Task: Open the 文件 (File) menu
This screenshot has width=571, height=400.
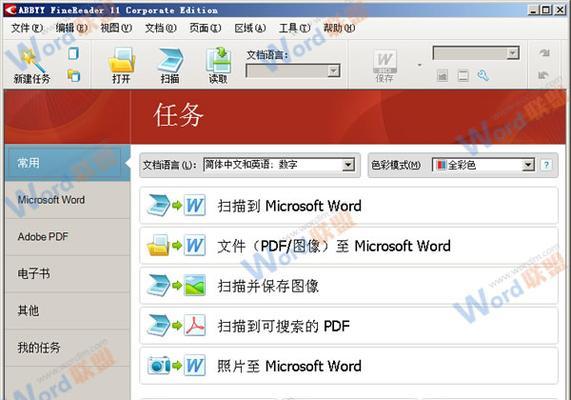Action: coord(27,28)
